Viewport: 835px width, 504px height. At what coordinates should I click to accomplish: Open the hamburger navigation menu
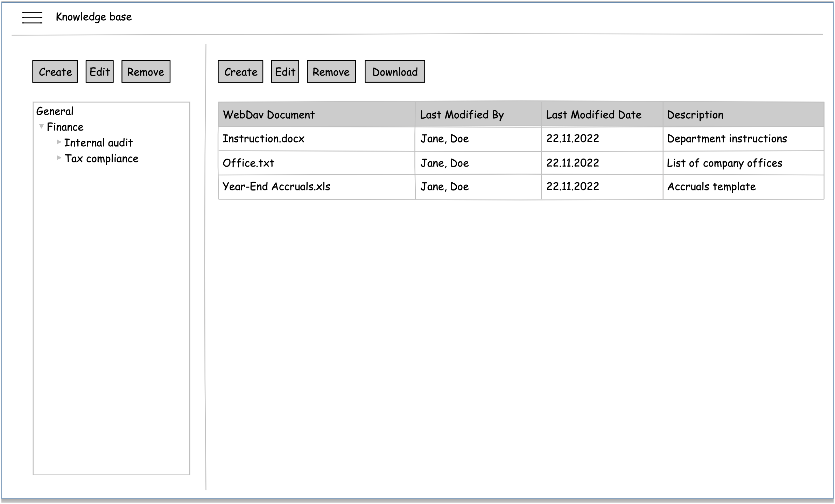tap(33, 17)
